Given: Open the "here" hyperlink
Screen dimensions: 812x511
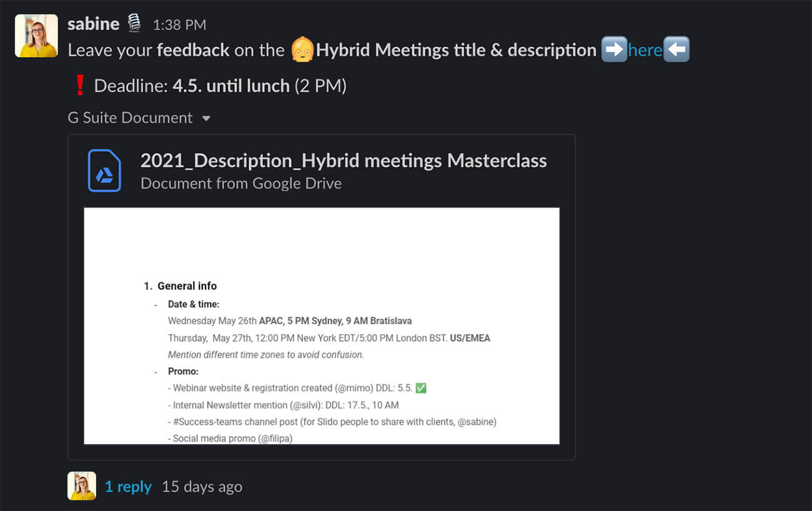Looking at the screenshot, I should click(x=645, y=50).
